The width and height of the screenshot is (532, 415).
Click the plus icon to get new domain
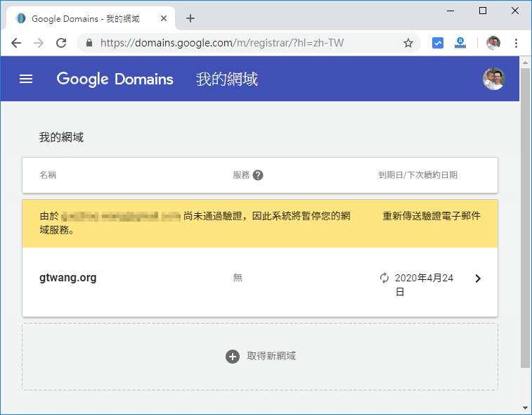233,357
